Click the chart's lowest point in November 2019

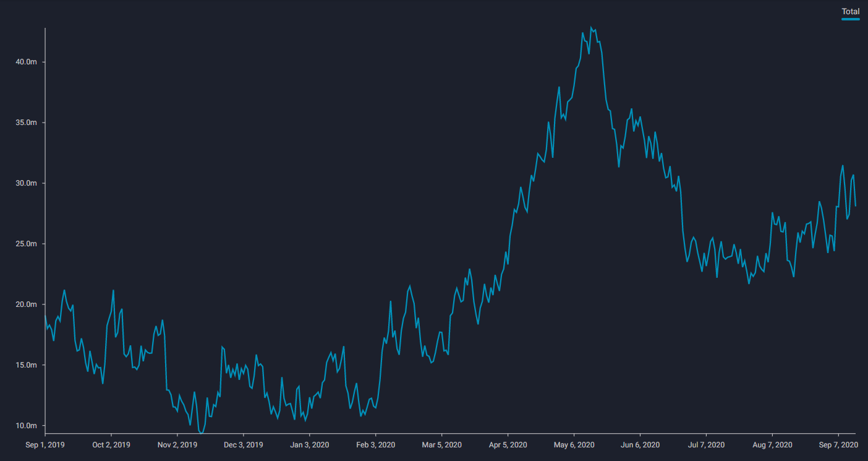click(200, 433)
